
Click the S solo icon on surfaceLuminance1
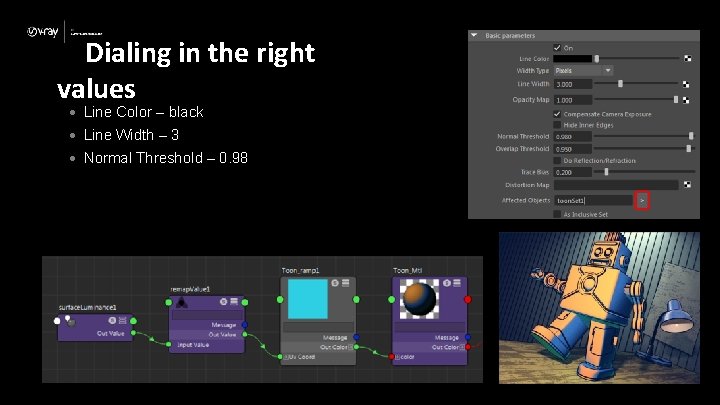pos(112,321)
